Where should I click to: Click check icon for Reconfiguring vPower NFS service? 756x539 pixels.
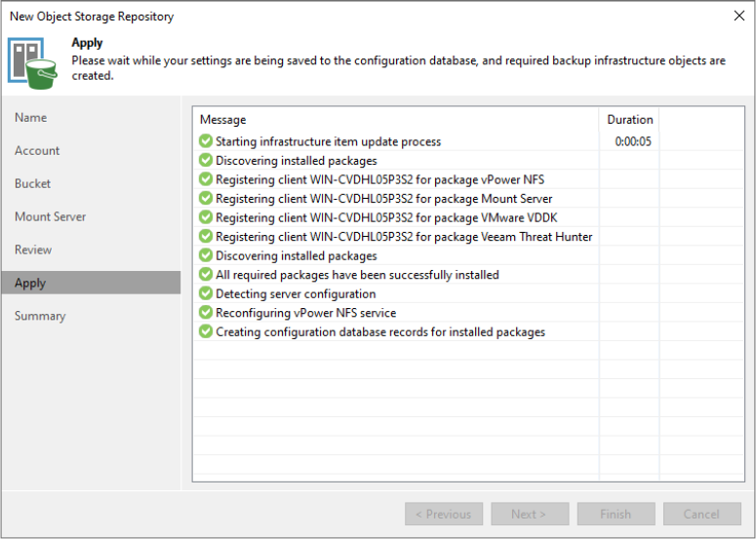[206, 312]
